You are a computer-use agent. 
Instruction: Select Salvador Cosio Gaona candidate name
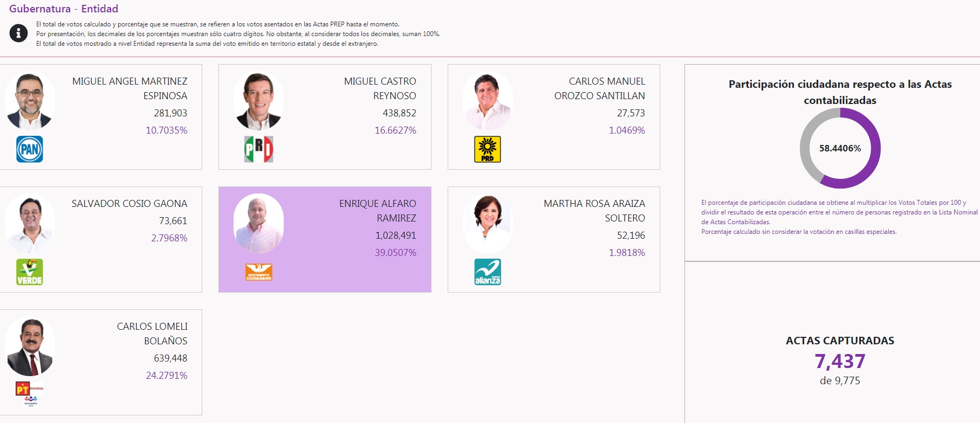point(129,204)
